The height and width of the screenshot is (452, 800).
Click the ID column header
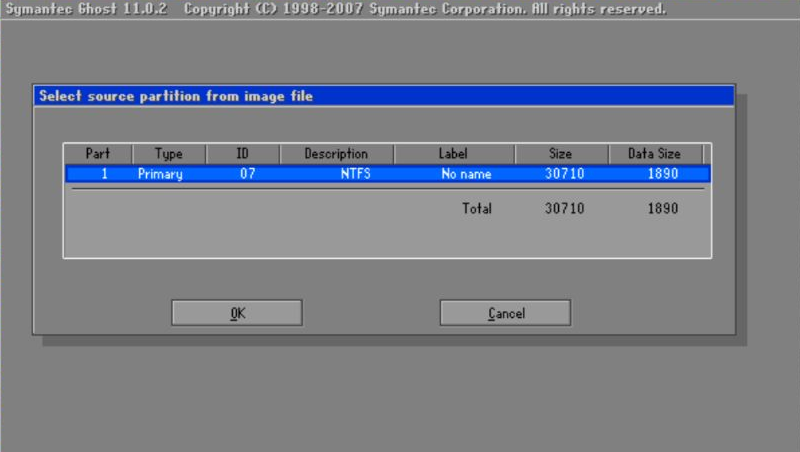[x=242, y=154]
